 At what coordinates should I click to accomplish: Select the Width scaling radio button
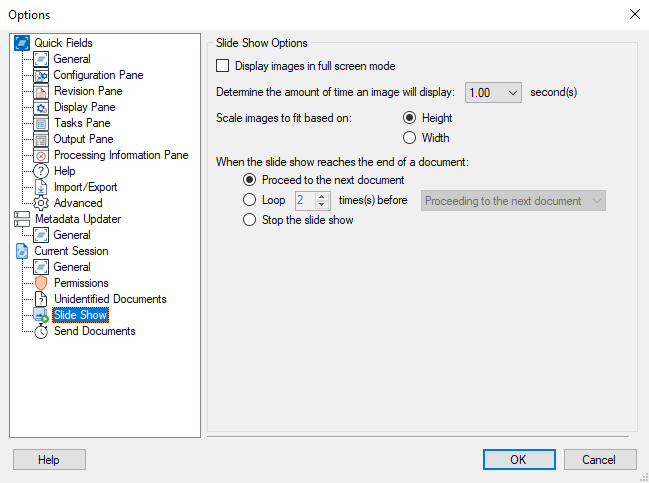click(409, 138)
